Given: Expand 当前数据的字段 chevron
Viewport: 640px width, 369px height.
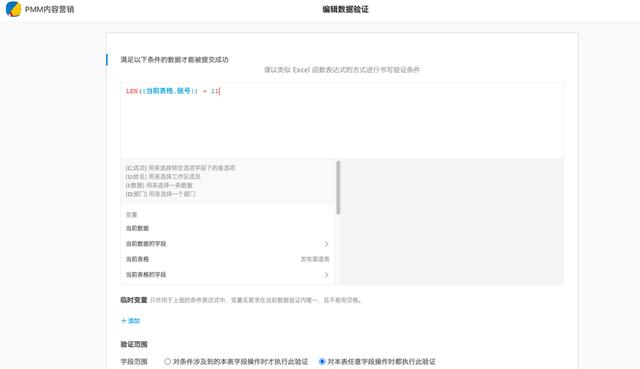Looking at the screenshot, I should tap(326, 244).
